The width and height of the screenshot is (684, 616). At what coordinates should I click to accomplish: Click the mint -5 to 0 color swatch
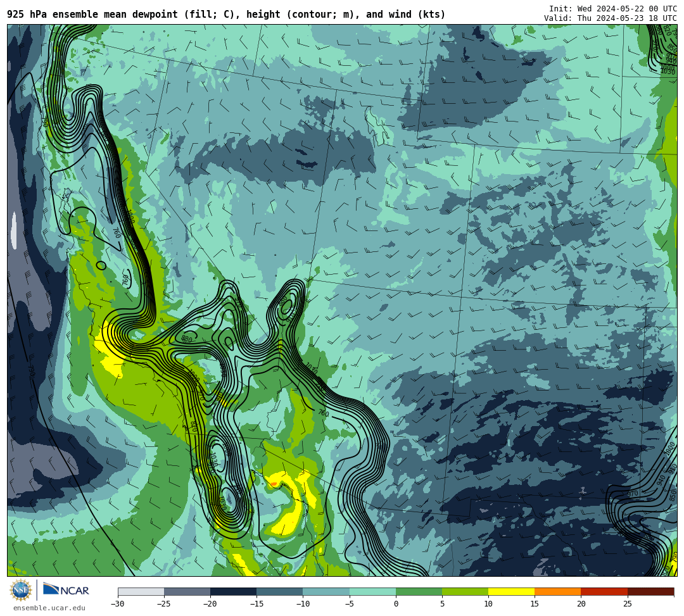(372, 591)
